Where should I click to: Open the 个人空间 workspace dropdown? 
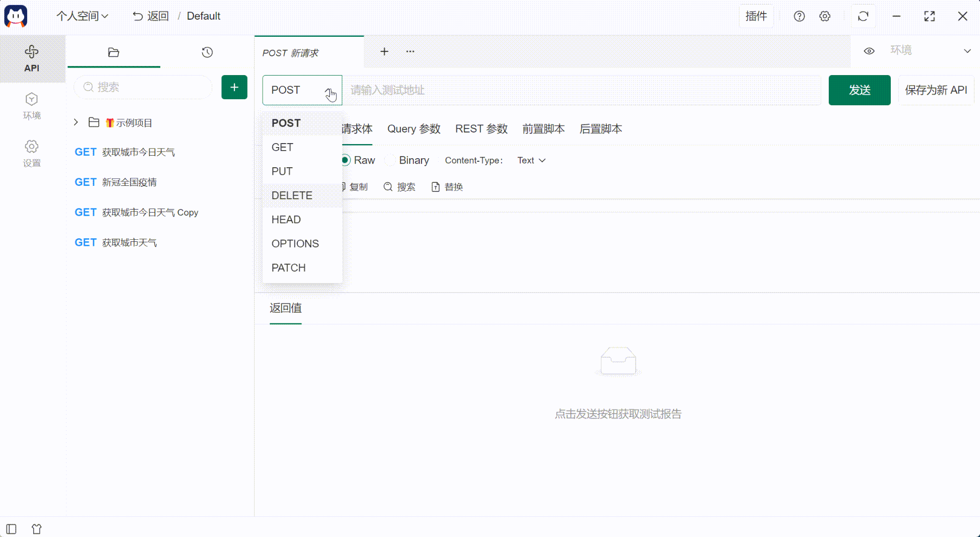click(x=83, y=16)
